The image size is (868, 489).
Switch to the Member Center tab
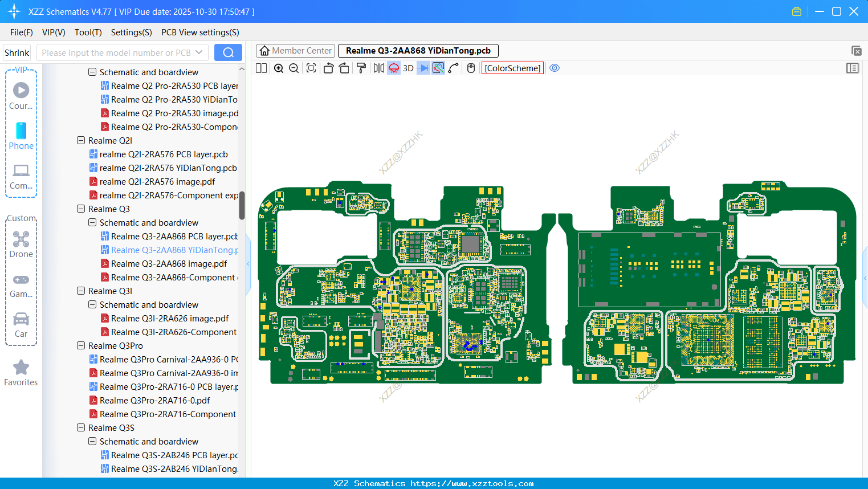[x=296, y=51]
